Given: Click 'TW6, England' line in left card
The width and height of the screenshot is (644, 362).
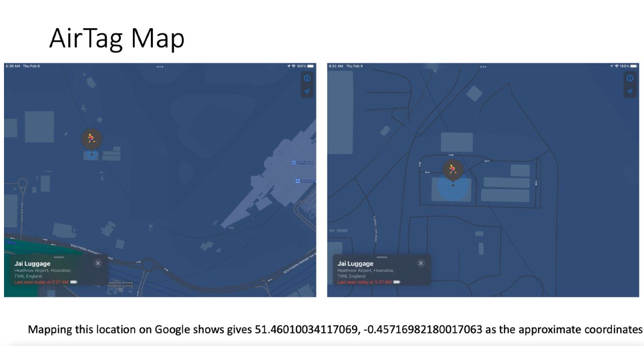Looking at the screenshot, I should (28, 276).
